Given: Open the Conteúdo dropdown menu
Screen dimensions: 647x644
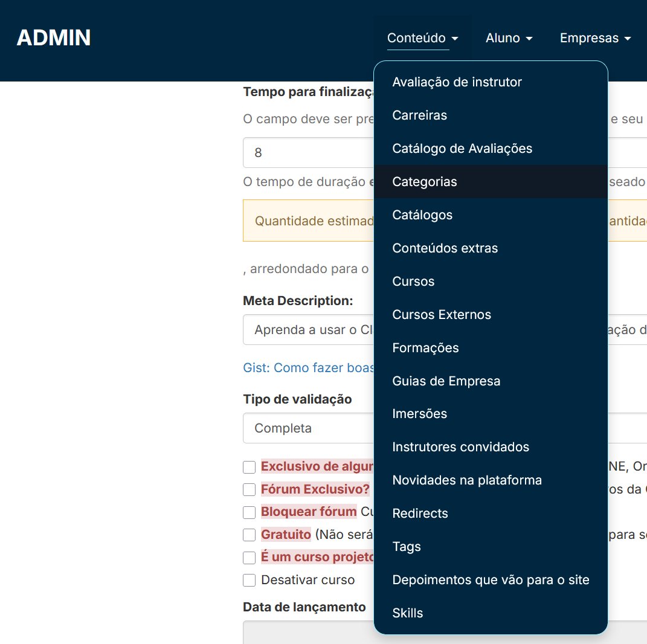Looking at the screenshot, I should coord(422,38).
